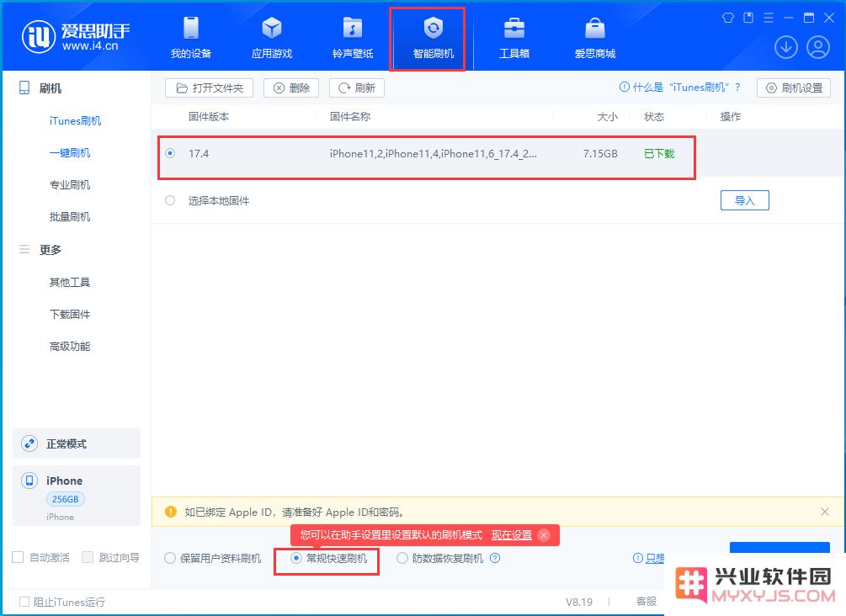The image size is (846, 616).
Task: Select the 选择本地固件 radio button
Action: pyautogui.click(x=170, y=200)
